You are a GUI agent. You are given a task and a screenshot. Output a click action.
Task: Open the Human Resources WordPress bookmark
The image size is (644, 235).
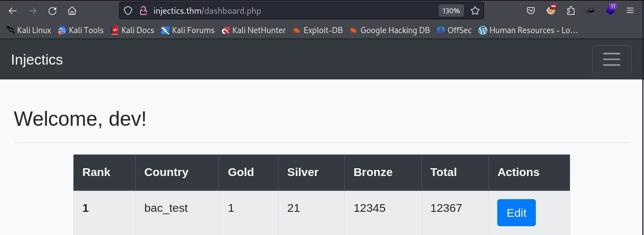(528, 30)
